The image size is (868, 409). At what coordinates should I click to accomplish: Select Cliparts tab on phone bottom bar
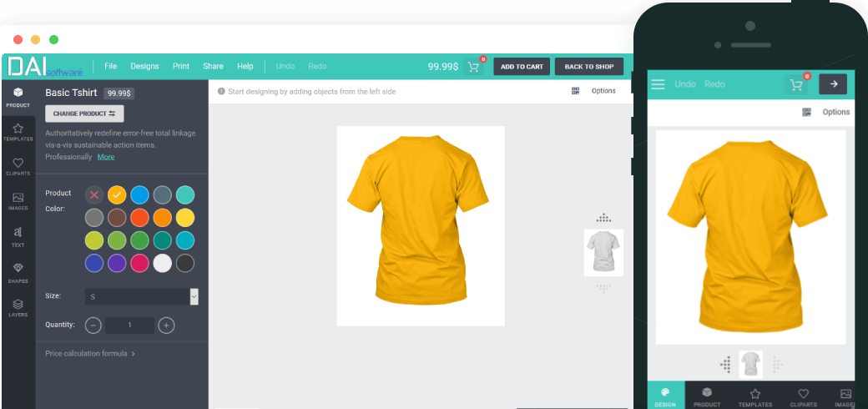pos(804,396)
